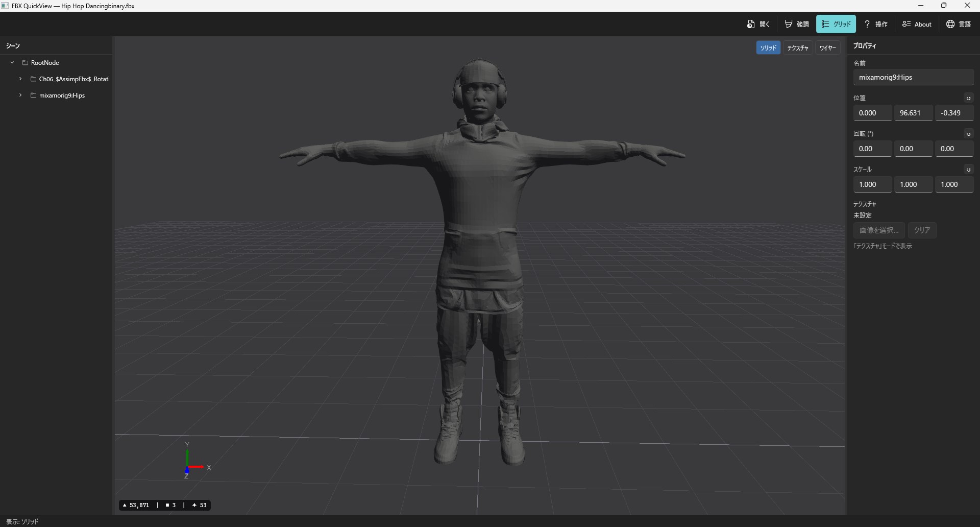Open the 言語 language menu

pyautogui.click(x=958, y=24)
